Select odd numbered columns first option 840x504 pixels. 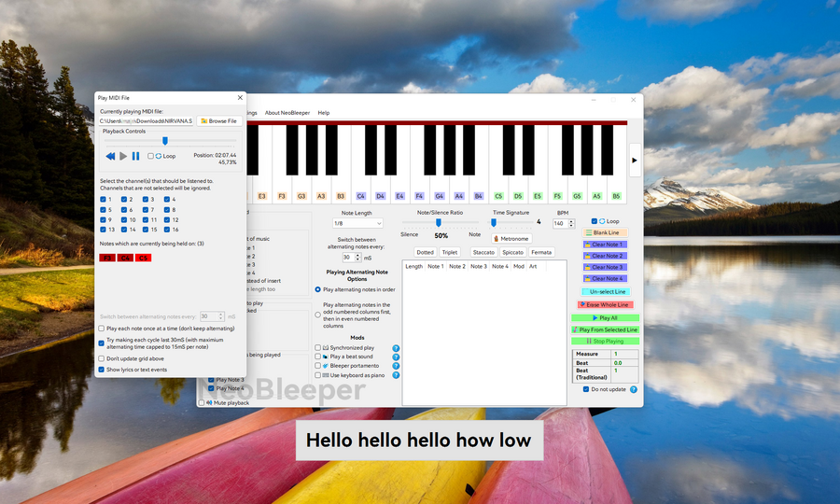point(317,315)
